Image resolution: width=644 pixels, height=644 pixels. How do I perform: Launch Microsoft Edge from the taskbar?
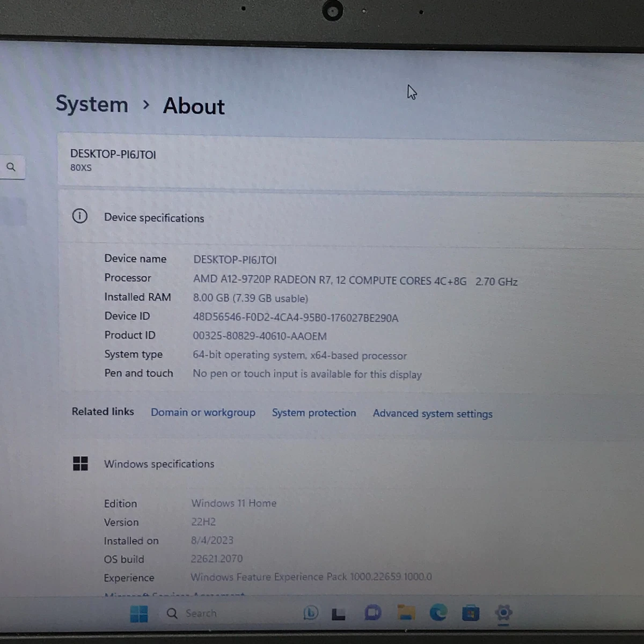[438, 612]
